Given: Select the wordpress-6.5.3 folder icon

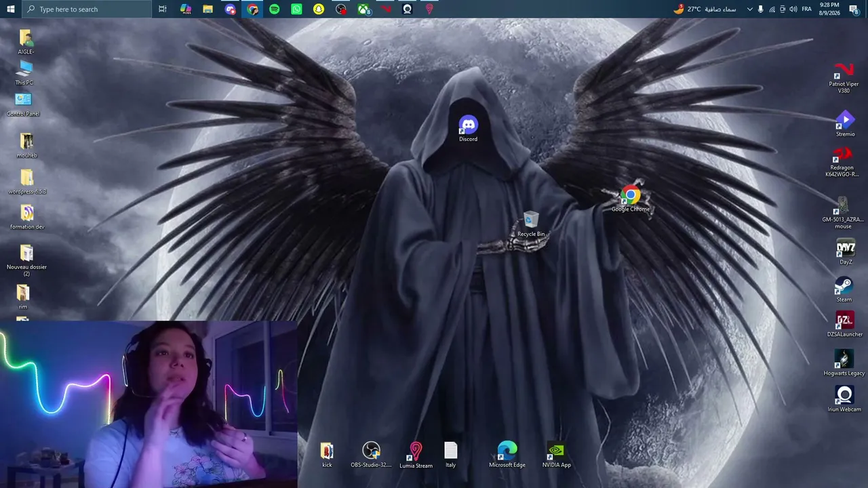Looking at the screenshot, I should pos(27,182).
